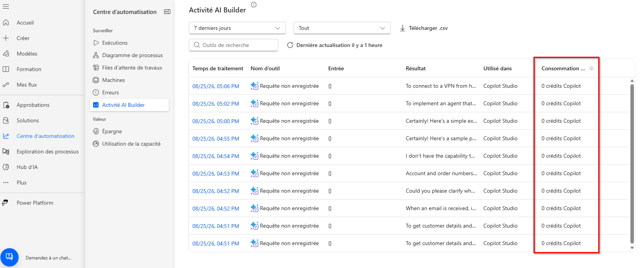644x268 pixels.
Task: Click result 'I don't have the capability t...'
Action: [x=440, y=156]
